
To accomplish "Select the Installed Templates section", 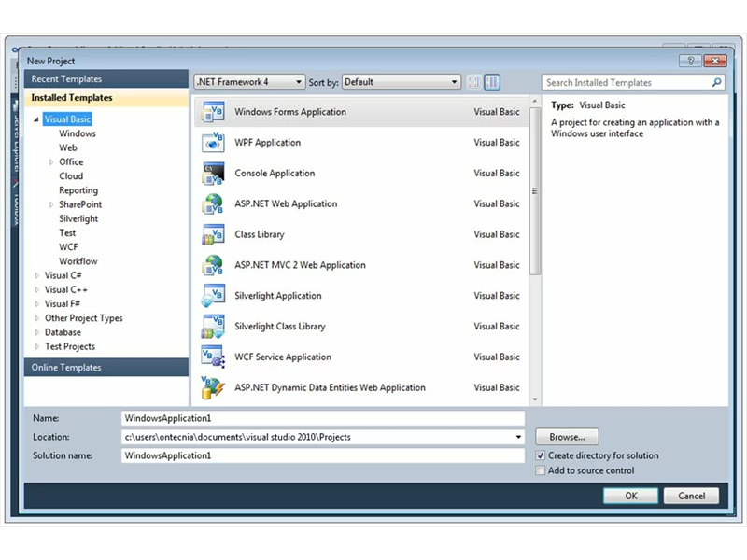I will pyautogui.click(x=106, y=98).
